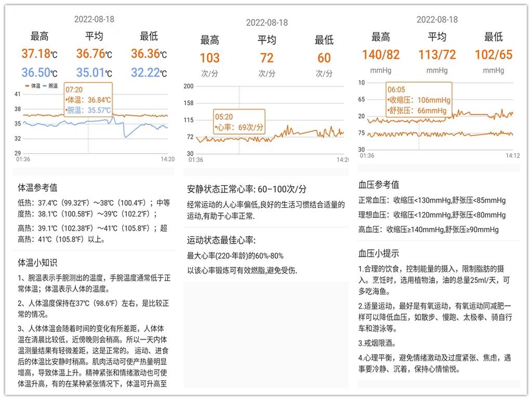The image size is (532, 400).
Task: Select the 最低 column in the blood pressure panel
Action: tap(493, 37)
